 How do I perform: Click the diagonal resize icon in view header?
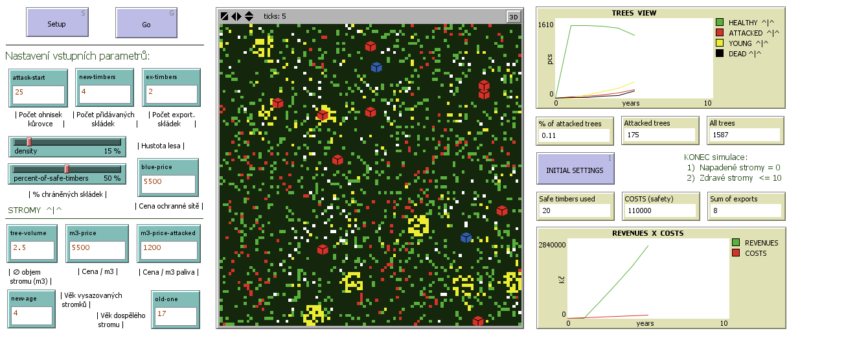[x=224, y=16]
